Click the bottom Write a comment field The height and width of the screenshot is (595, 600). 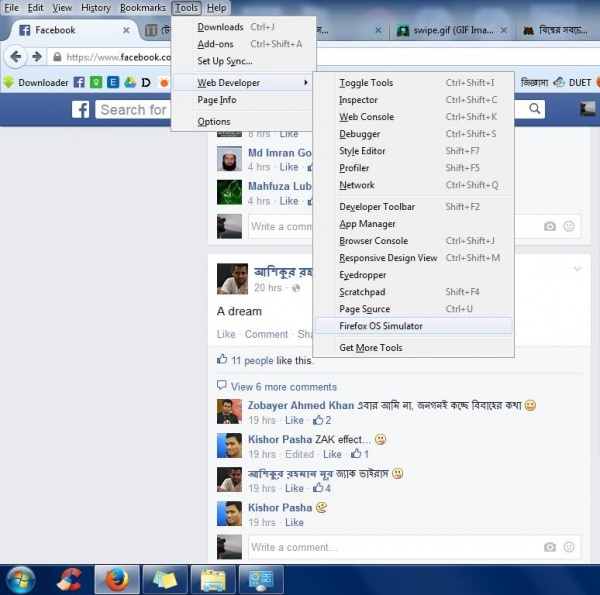[414, 547]
